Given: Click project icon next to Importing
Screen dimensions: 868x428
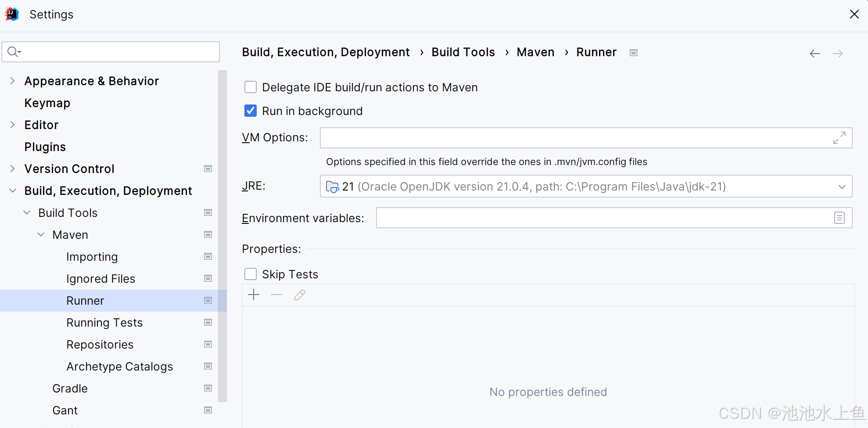Looking at the screenshot, I should [x=208, y=256].
